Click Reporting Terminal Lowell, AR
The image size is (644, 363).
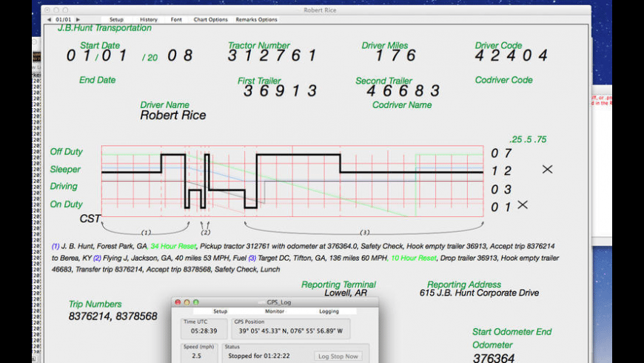(x=346, y=293)
